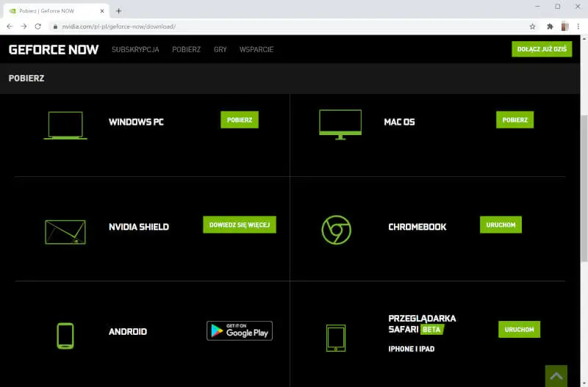588x387 pixels.
Task: Bookmark this page with the star icon
Action: coord(532,26)
